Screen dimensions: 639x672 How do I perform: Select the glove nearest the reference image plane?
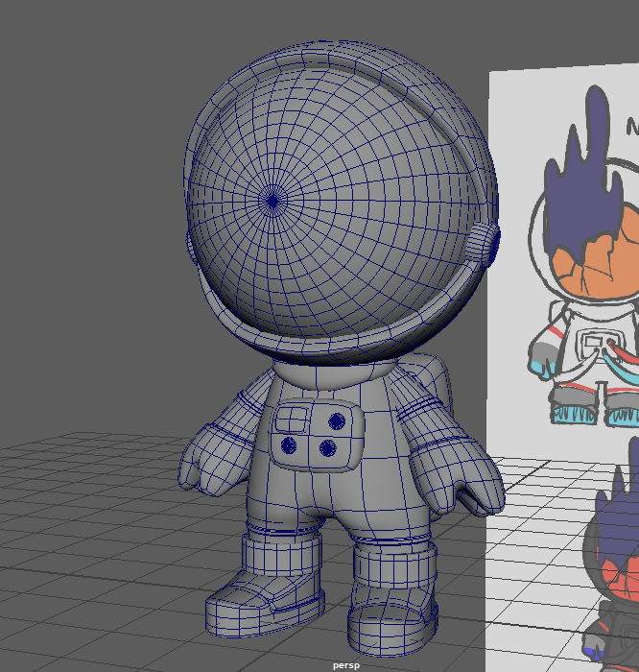point(459,476)
